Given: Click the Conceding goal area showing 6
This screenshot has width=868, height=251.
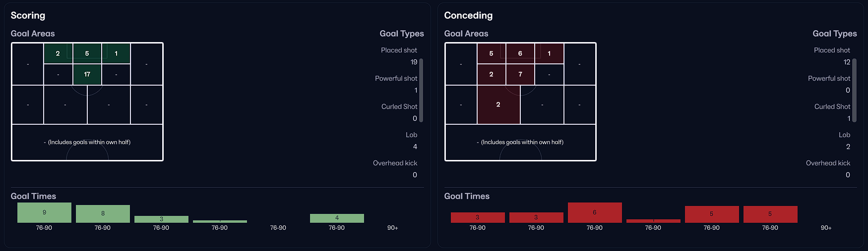Looking at the screenshot, I should [520, 53].
